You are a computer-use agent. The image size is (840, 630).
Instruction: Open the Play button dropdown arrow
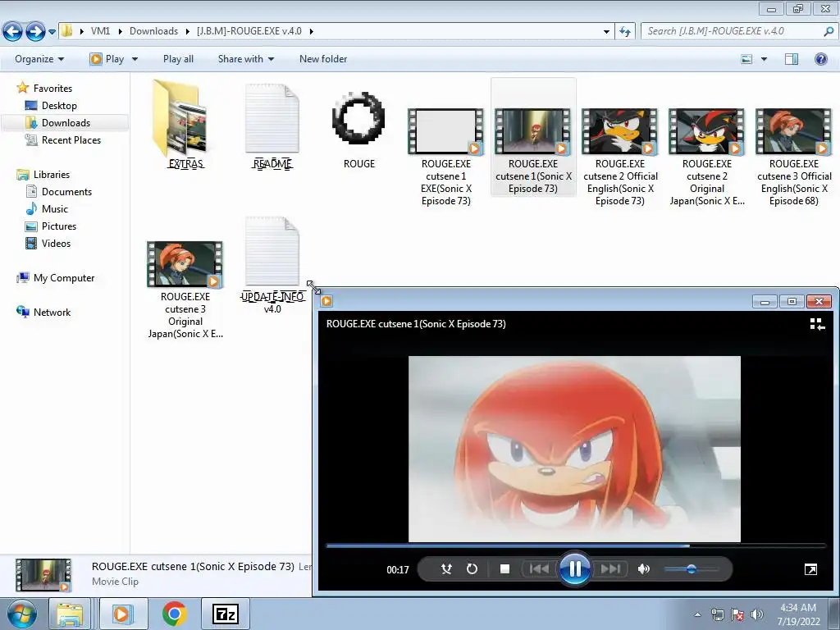135,59
